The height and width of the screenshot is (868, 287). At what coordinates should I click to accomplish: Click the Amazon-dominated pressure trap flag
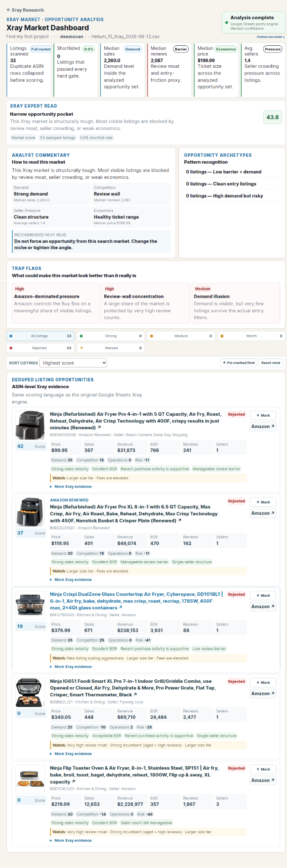[56, 303]
